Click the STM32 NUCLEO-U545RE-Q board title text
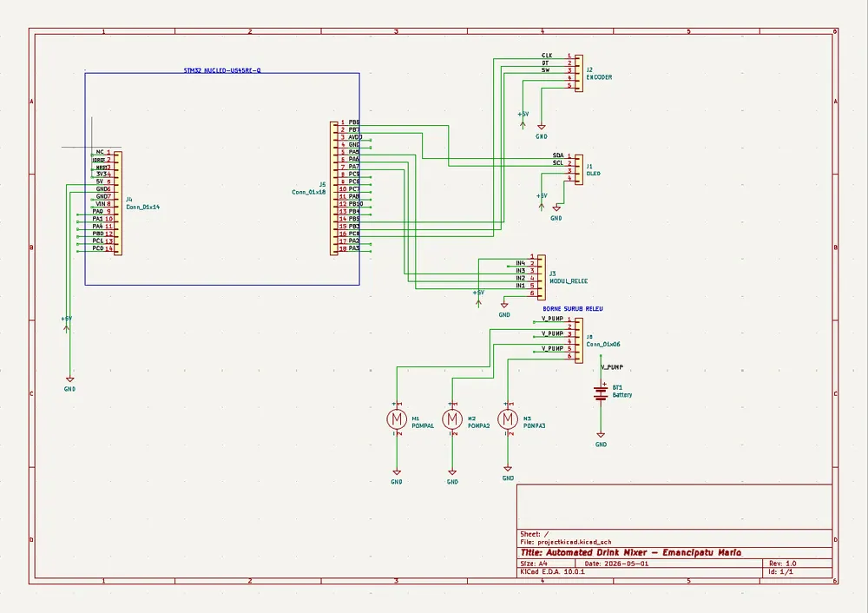The height and width of the screenshot is (613, 868). (222, 70)
